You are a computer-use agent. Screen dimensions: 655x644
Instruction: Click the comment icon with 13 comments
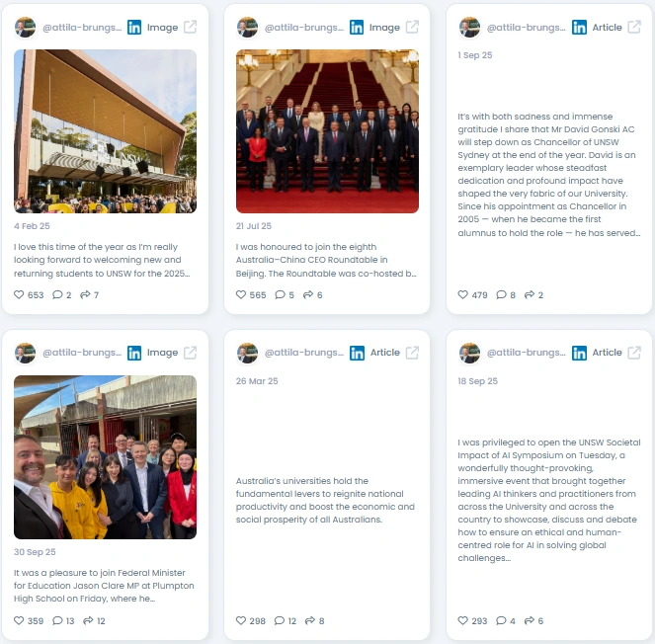(x=57, y=620)
